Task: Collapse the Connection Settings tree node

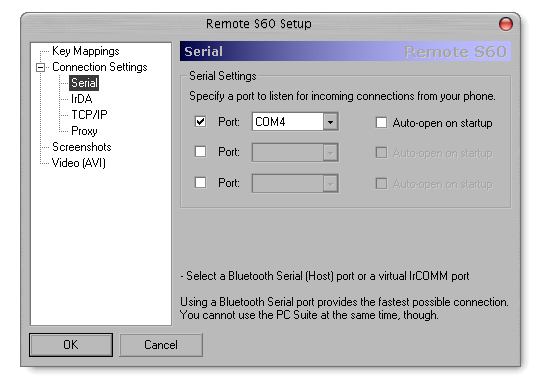Action: coord(40,67)
